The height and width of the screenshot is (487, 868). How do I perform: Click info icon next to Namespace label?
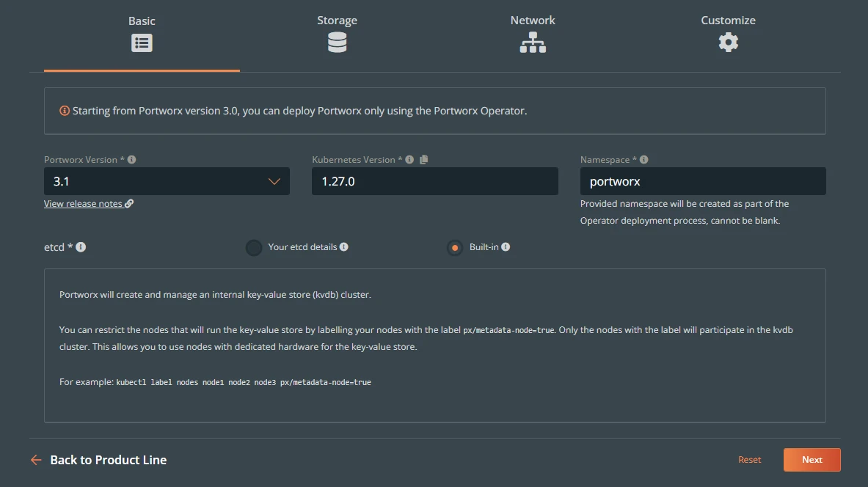pos(643,159)
